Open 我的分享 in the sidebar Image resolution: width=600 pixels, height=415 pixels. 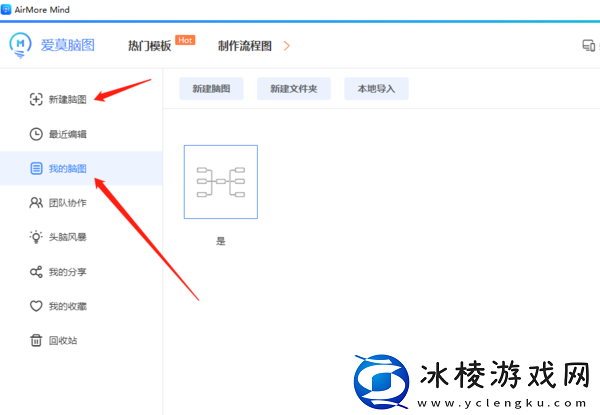68,272
